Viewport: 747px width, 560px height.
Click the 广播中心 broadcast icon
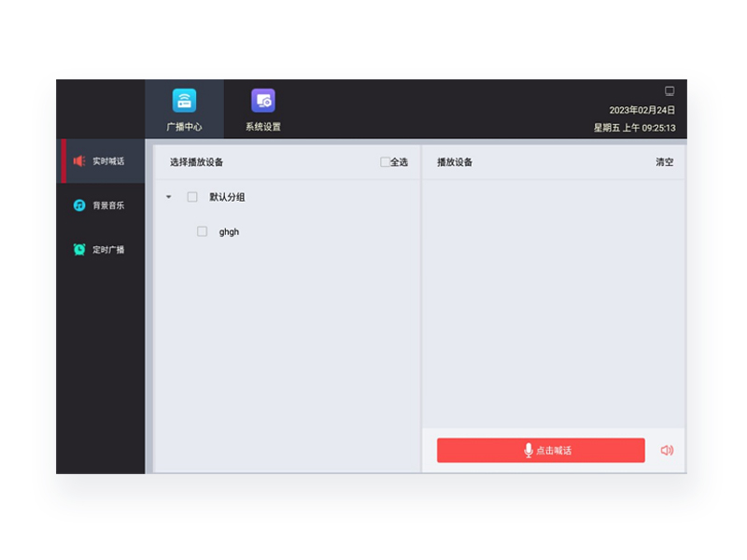[x=184, y=101]
